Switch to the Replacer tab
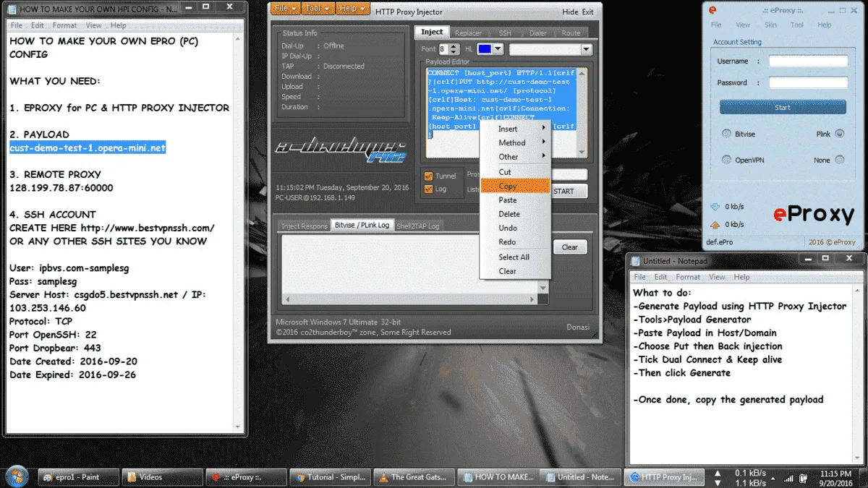This screenshot has height=488, width=868. [x=468, y=33]
